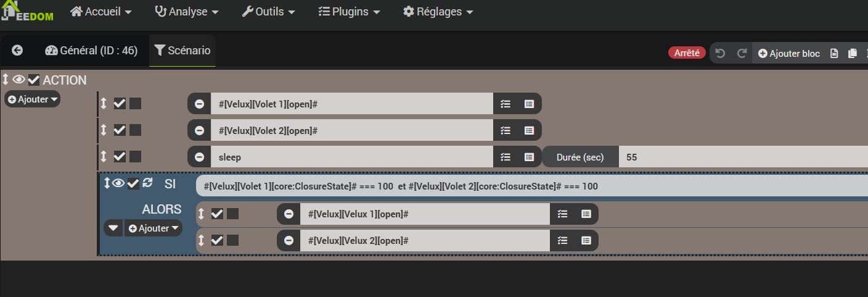Open the Réglages dropdown menu
Screen dimensions: 868x297
click(438, 12)
